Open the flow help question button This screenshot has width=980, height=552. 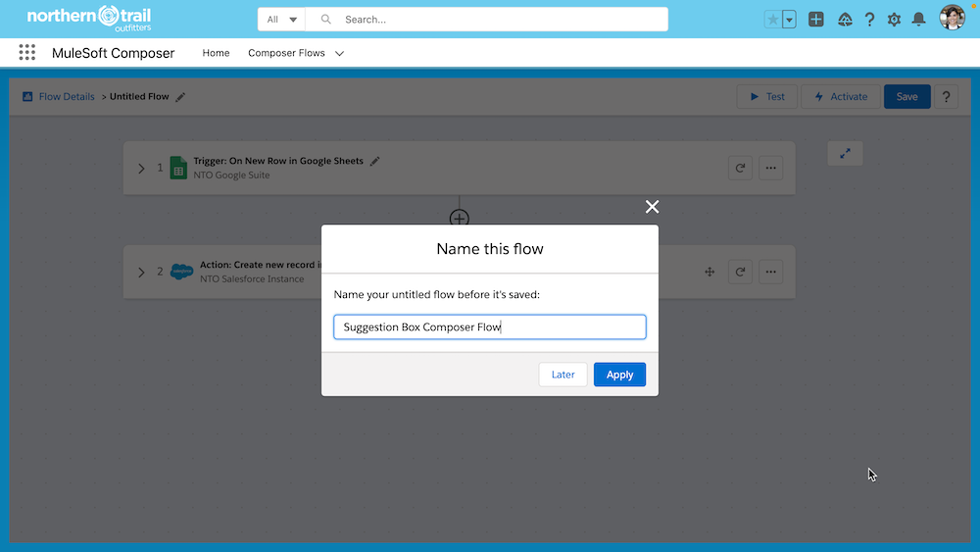click(946, 97)
